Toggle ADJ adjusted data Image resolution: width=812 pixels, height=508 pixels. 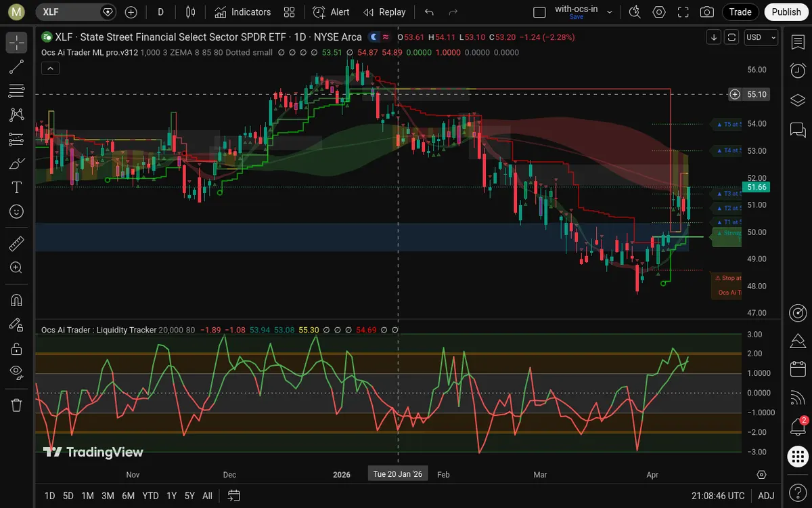tap(766, 496)
